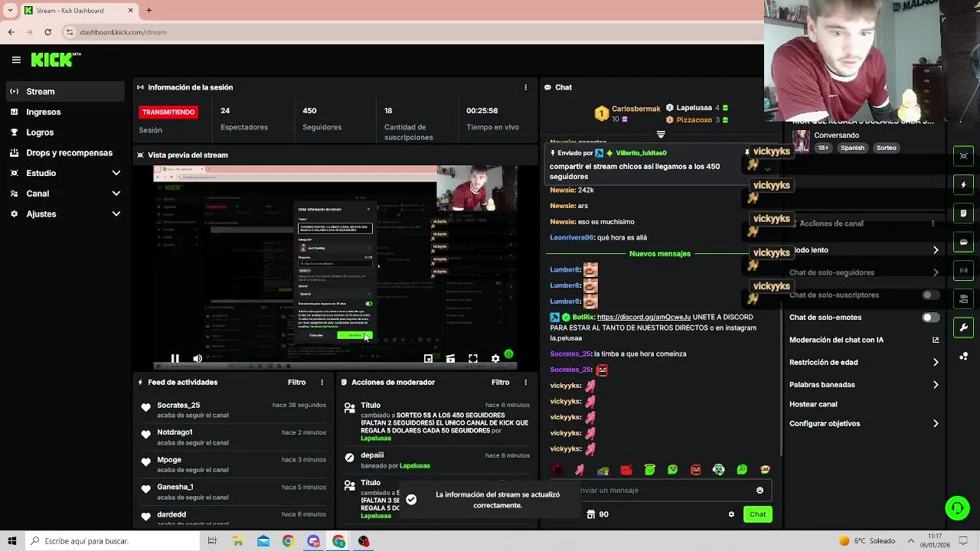
Task: Click the browser address bar
Action: pyautogui.click(x=413, y=32)
